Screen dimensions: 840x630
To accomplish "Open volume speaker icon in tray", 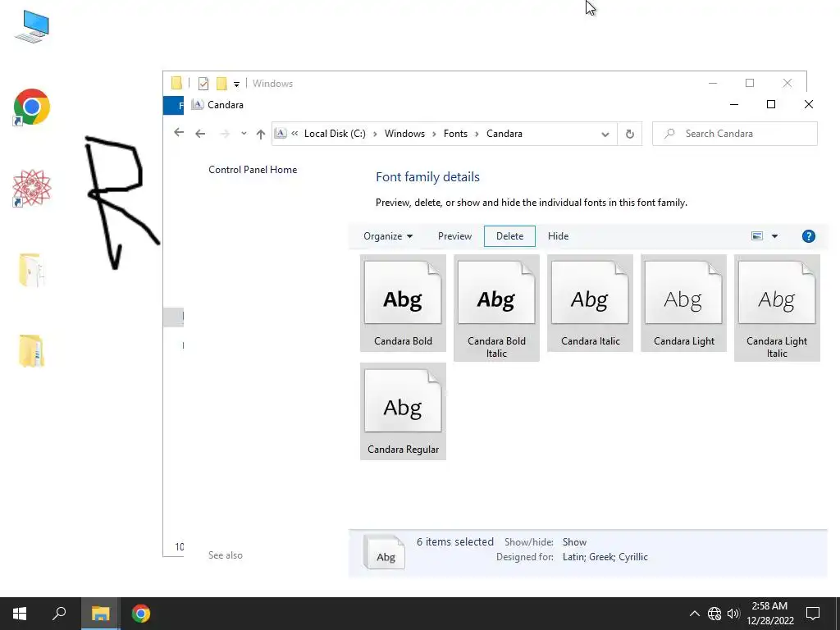I will [x=733, y=614].
